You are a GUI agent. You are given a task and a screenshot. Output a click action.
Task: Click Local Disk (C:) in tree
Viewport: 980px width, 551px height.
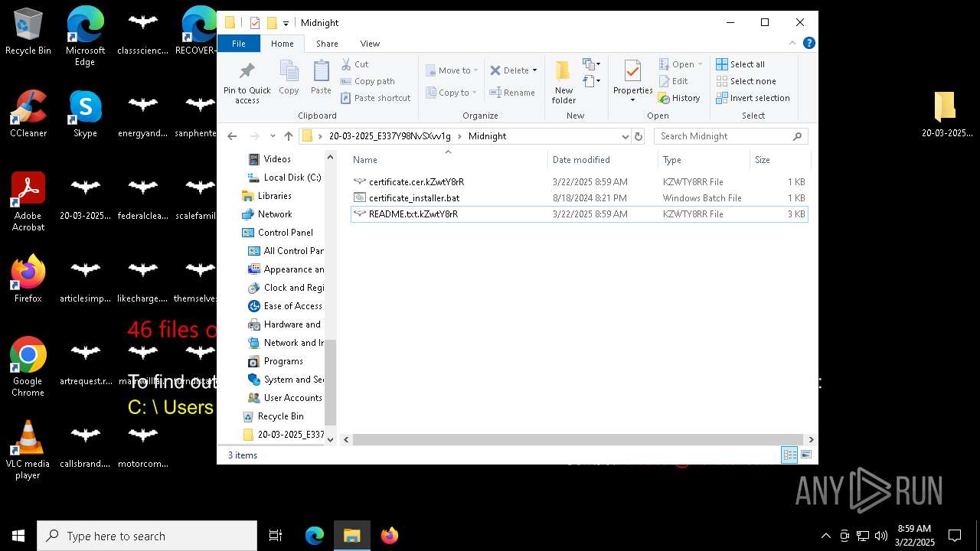coord(292,178)
